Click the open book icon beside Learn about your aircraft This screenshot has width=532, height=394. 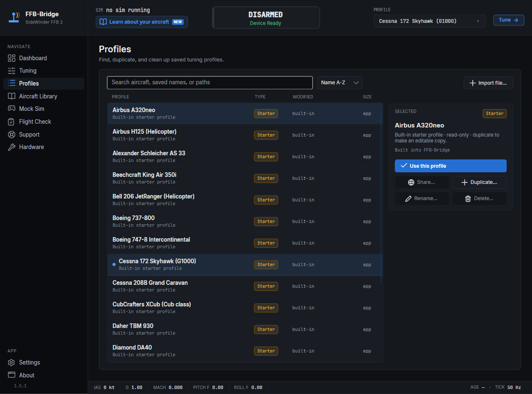tap(103, 22)
